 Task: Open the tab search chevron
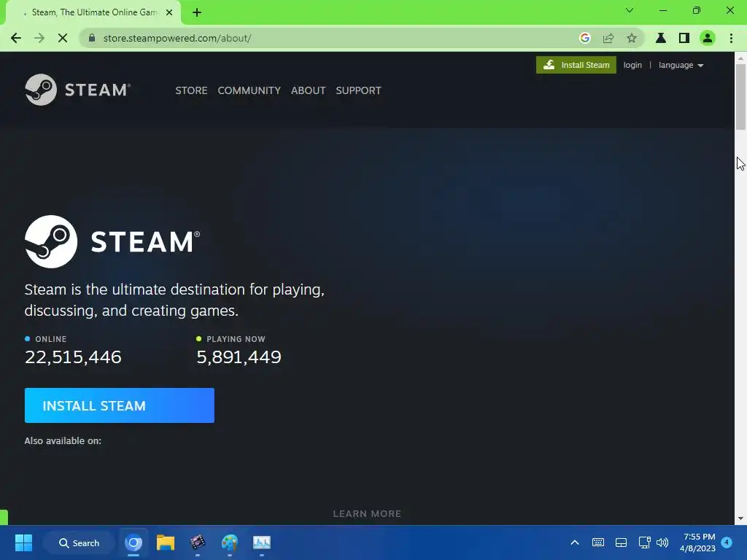coord(630,10)
